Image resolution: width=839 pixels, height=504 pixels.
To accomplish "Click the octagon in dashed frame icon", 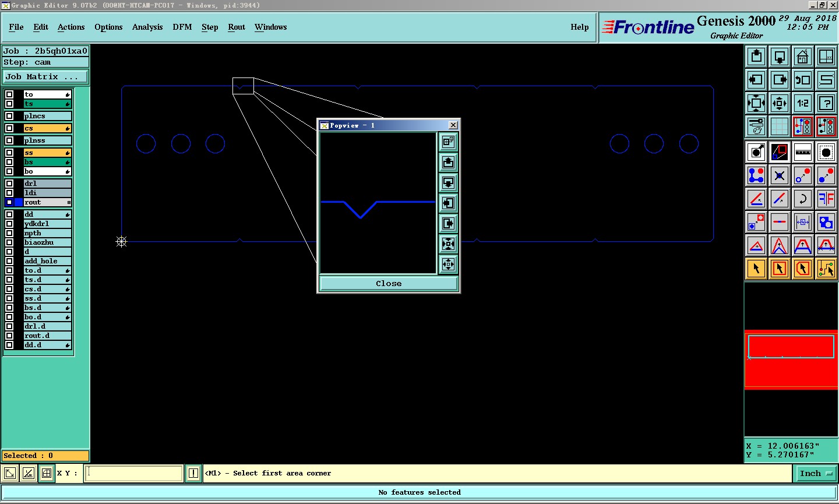I will [826, 152].
